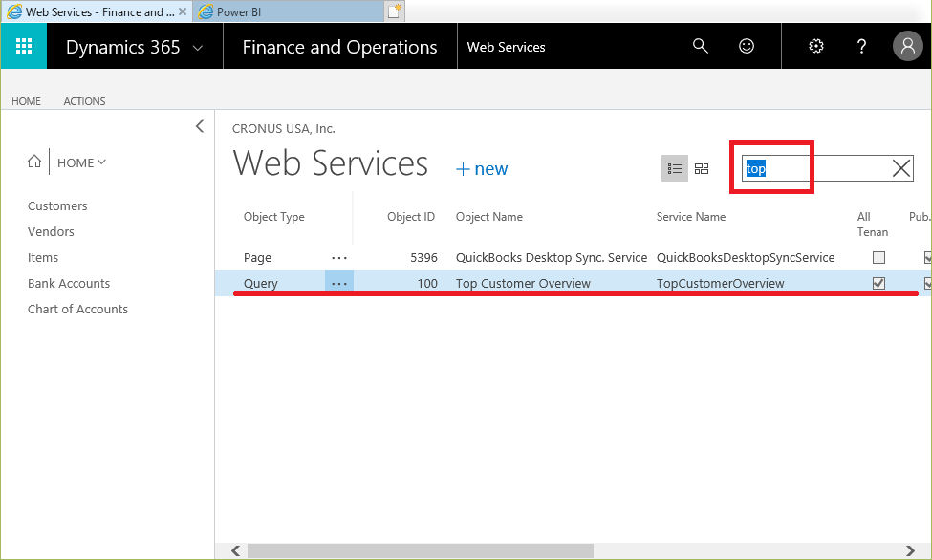The height and width of the screenshot is (560, 932).
Task: Open Vendors in the navigation pane
Action: click(x=51, y=232)
